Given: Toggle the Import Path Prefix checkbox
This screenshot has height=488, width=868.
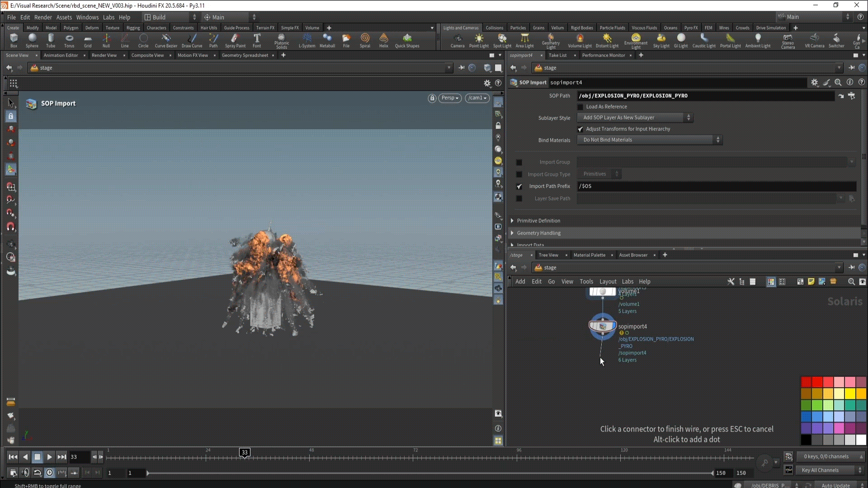Looking at the screenshot, I should pyautogui.click(x=519, y=186).
